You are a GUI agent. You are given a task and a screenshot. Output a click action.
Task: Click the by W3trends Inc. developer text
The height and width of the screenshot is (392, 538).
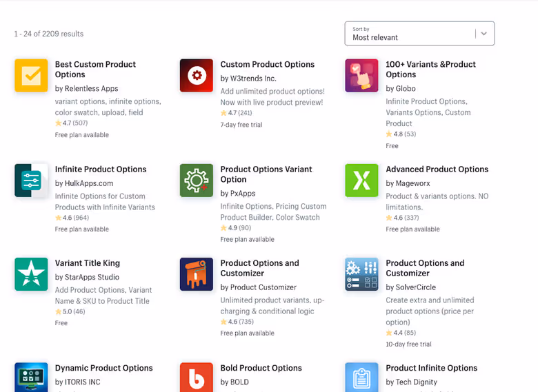point(248,79)
